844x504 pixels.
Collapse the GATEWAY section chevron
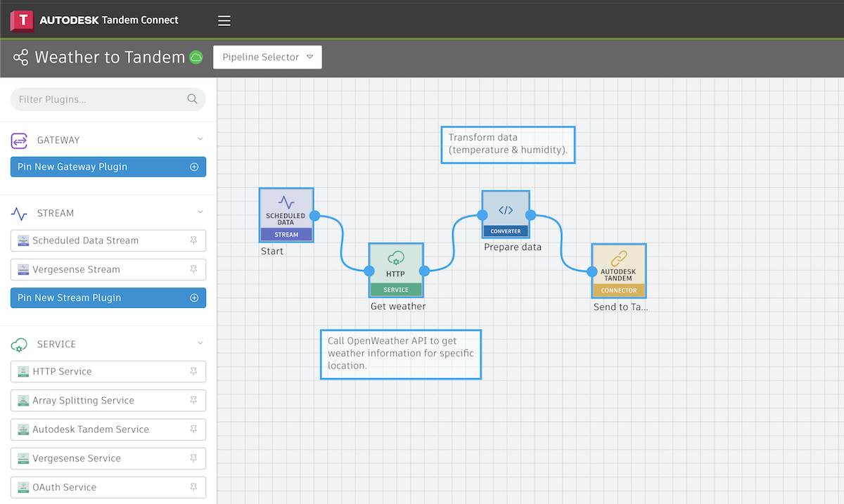(200, 140)
